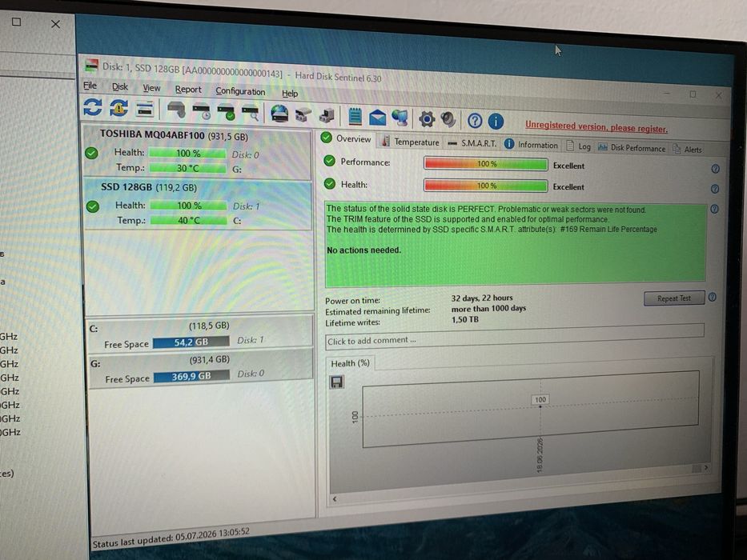Select the SSD 128GB disk entry

pos(199,205)
